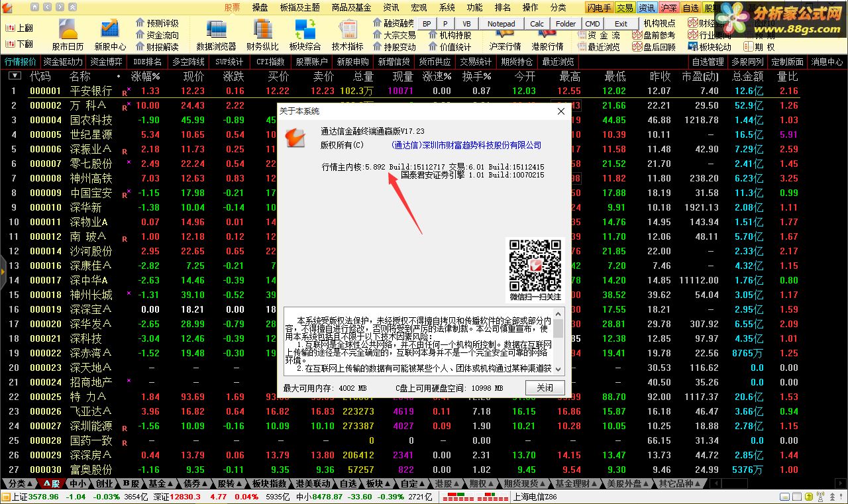Open the 系统 menu
This screenshot has height=504, width=848.
[447, 7]
